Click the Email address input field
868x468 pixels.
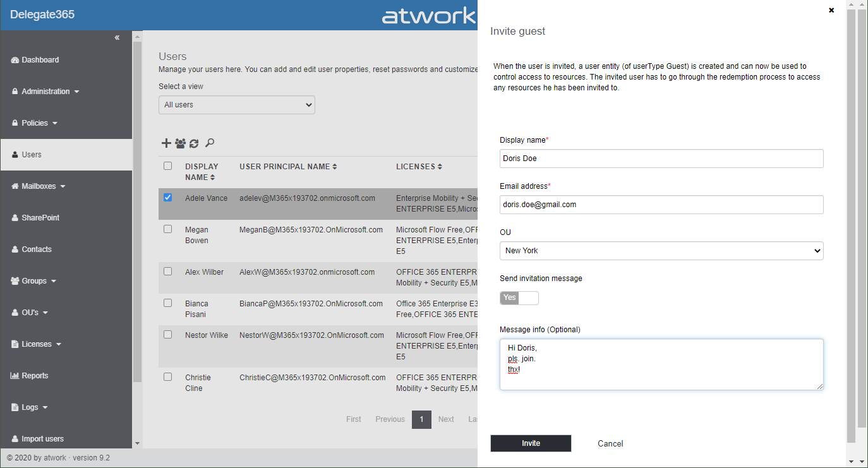pos(661,205)
